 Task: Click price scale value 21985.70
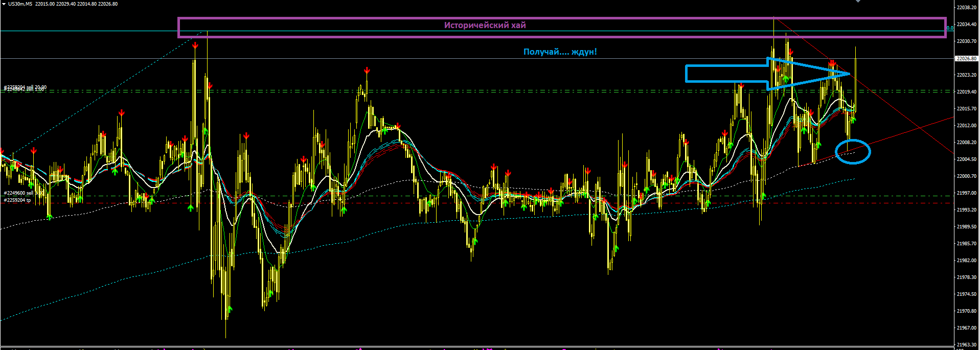[x=966, y=243]
